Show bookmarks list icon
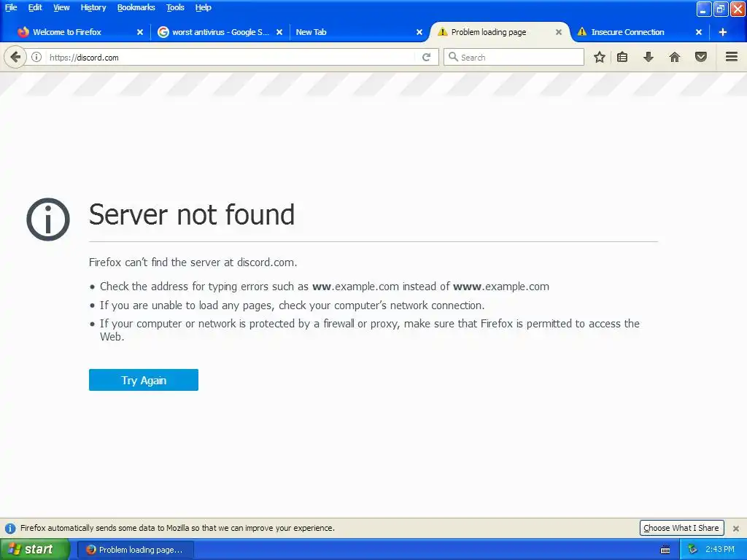The height and width of the screenshot is (560, 747). click(622, 57)
